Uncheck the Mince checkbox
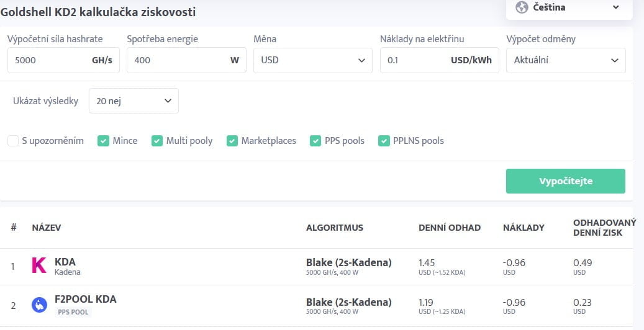The width and height of the screenshot is (644, 330). pyautogui.click(x=104, y=141)
